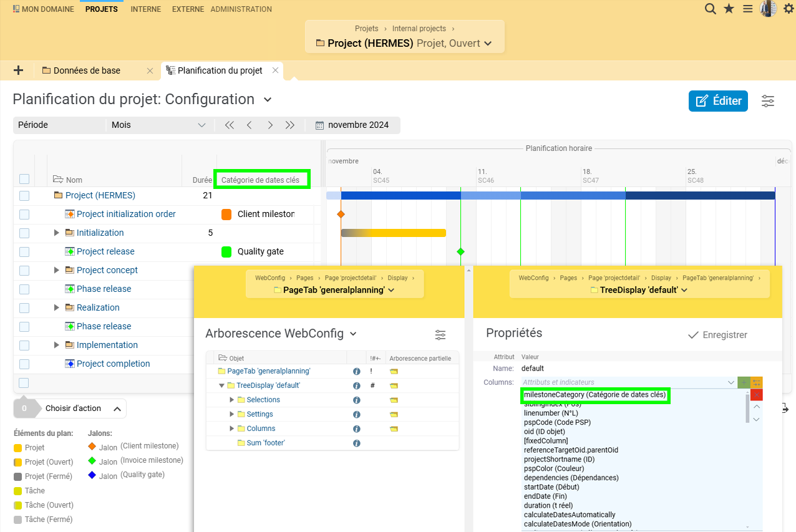This screenshot has width=796, height=532.
Task: Click orange Client milestone color swatch
Action: pyautogui.click(x=227, y=214)
